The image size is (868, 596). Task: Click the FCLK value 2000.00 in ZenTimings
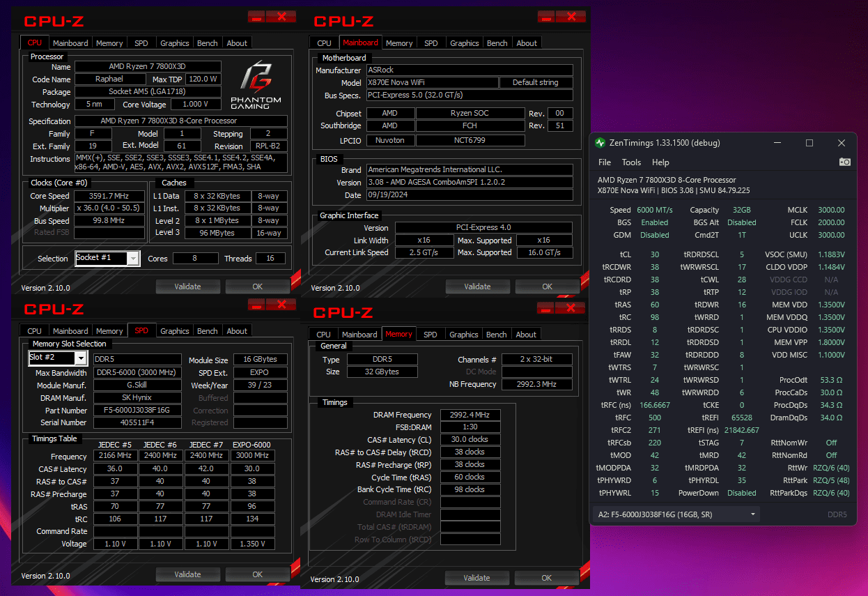[x=830, y=222]
